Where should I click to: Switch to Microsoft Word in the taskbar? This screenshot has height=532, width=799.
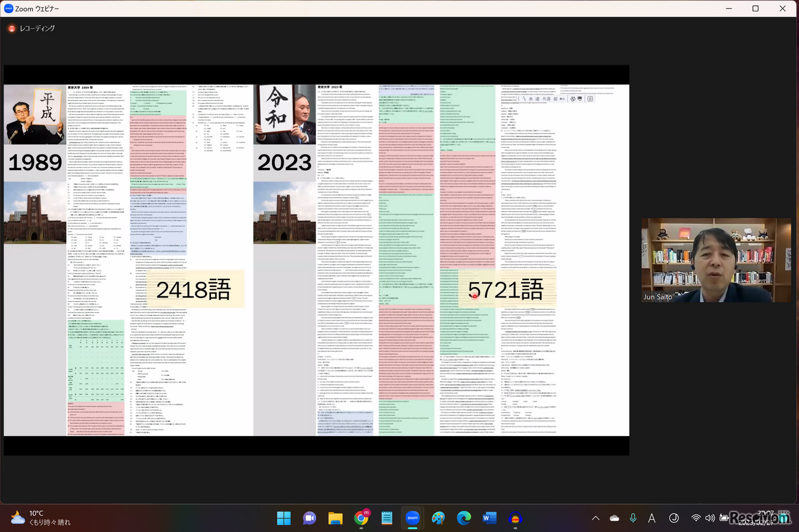coord(489,518)
